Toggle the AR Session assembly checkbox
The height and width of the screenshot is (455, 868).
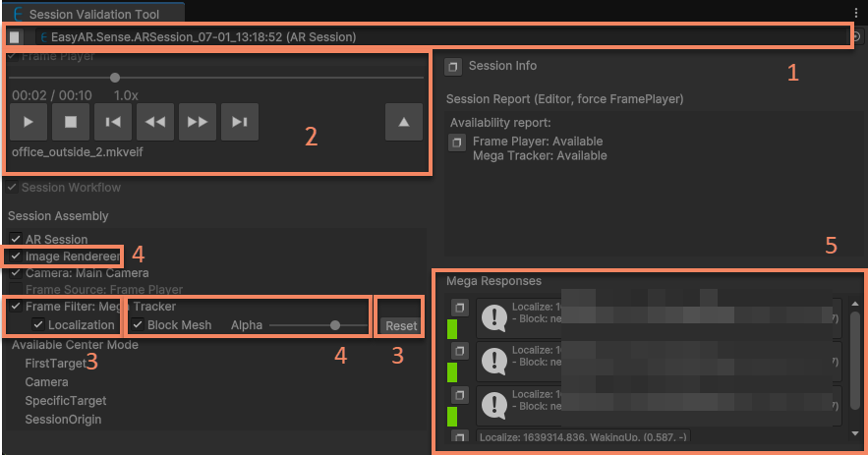(x=16, y=239)
